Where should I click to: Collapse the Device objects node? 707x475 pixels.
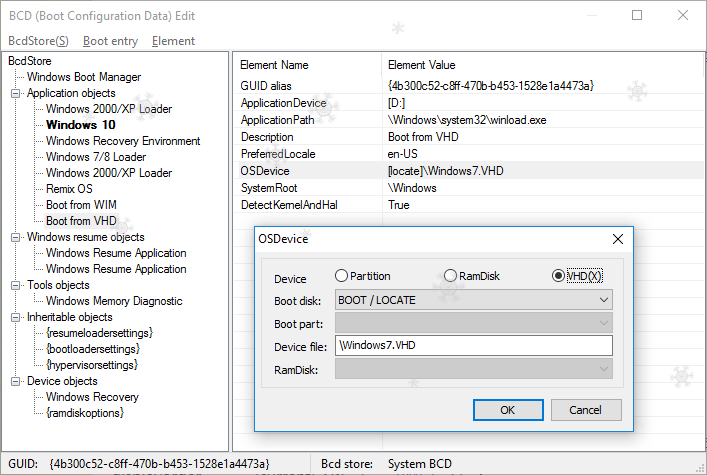coord(15,382)
